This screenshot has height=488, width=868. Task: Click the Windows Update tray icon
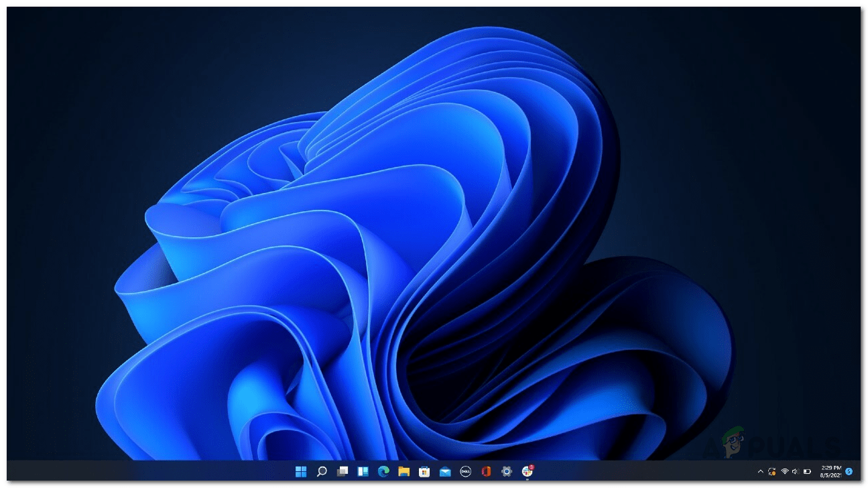click(772, 472)
